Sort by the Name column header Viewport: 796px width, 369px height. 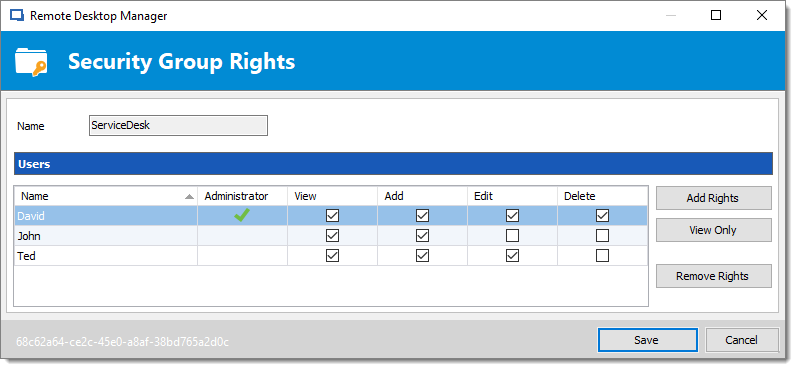[106, 196]
